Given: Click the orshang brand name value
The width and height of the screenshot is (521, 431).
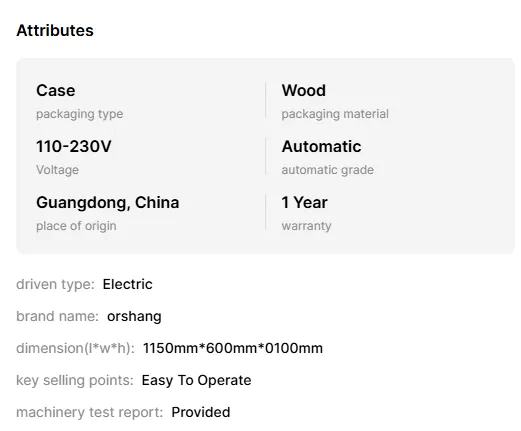Looking at the screenshot, I should coord(134,316).
